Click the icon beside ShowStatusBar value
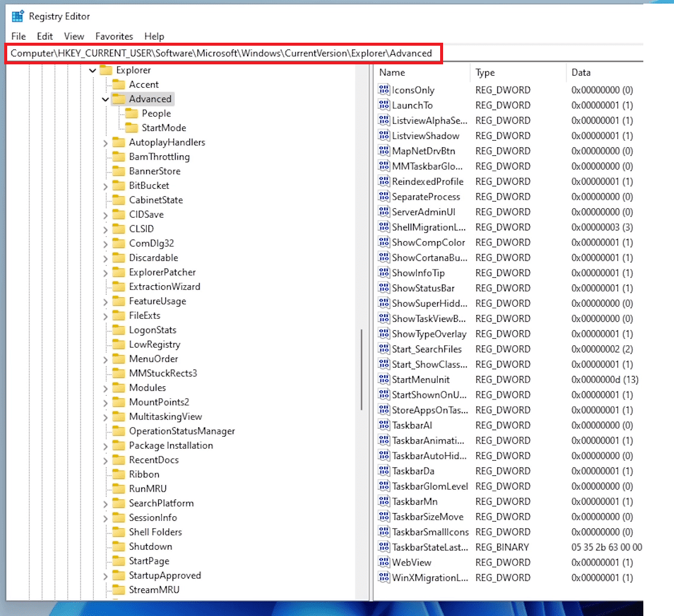Screen dimensions: 674x616 384,288
